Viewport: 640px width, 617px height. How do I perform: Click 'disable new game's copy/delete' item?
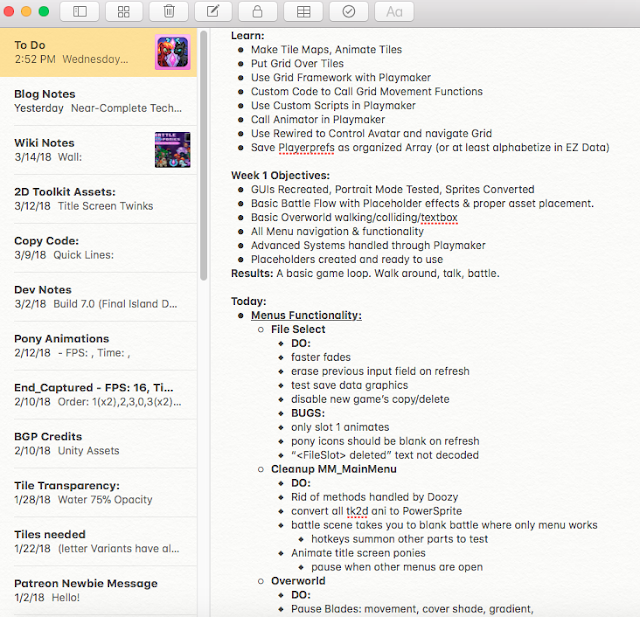pyautogui.click(x=370, y=399)
